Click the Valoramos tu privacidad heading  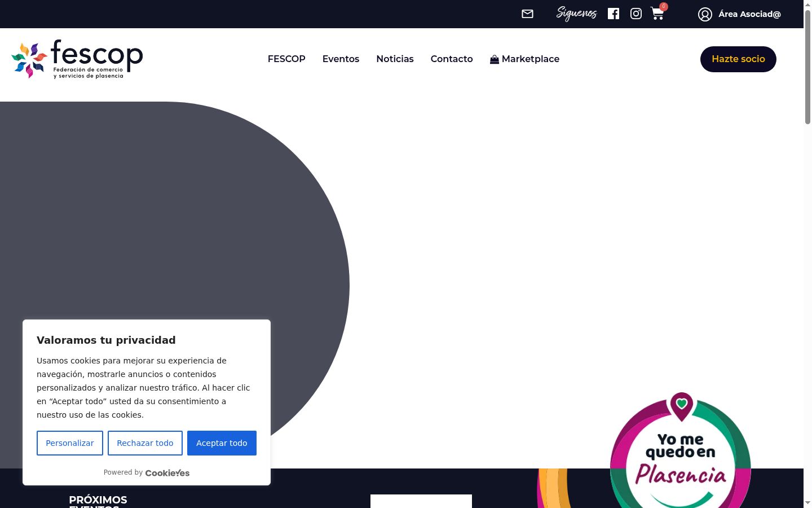(x=106, y=340)
